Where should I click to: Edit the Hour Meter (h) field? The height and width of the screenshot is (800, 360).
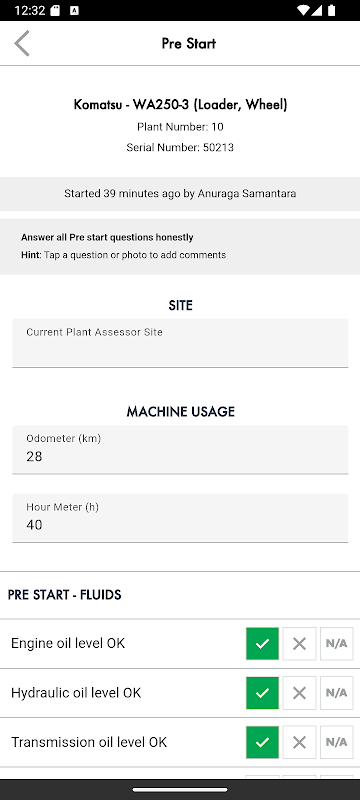(x=180, y=518)
